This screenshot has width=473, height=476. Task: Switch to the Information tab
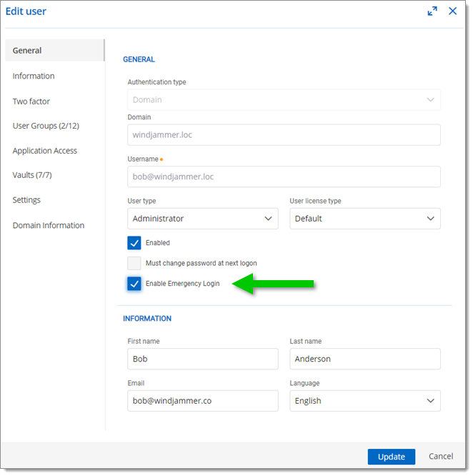pyautogui.click(x=34, y=76)
